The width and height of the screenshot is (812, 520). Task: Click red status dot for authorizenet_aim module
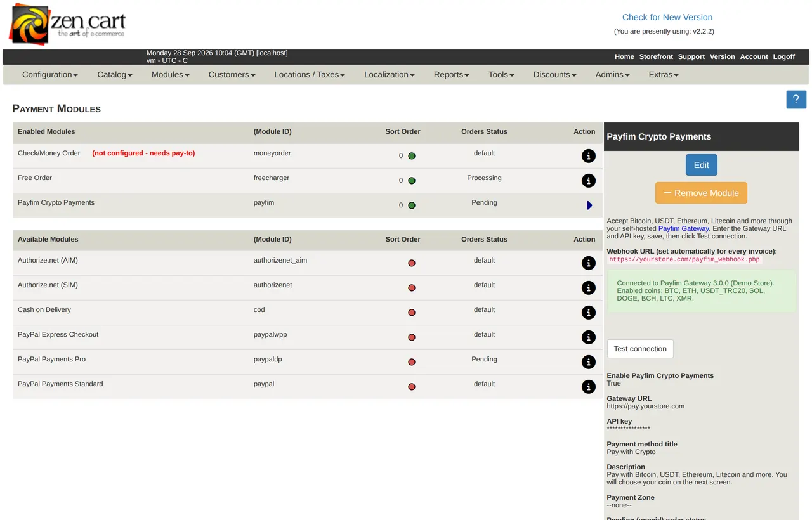click(x=412, y=263)
